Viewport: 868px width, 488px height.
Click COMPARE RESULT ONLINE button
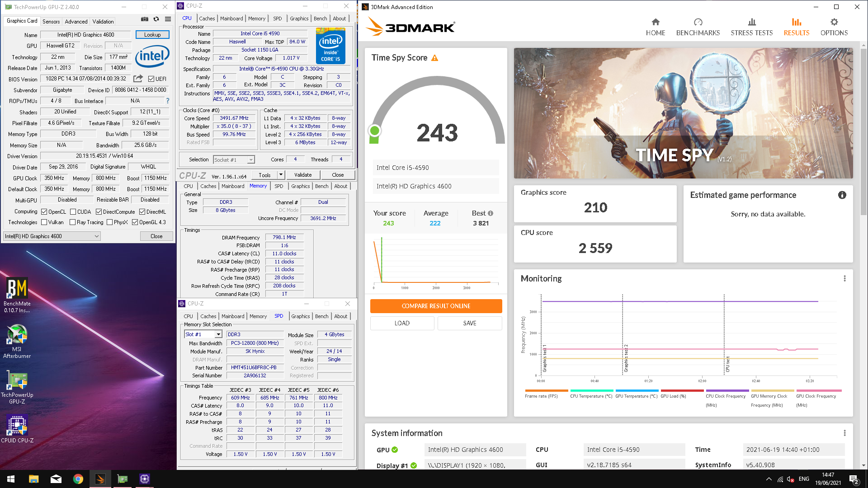436,306
